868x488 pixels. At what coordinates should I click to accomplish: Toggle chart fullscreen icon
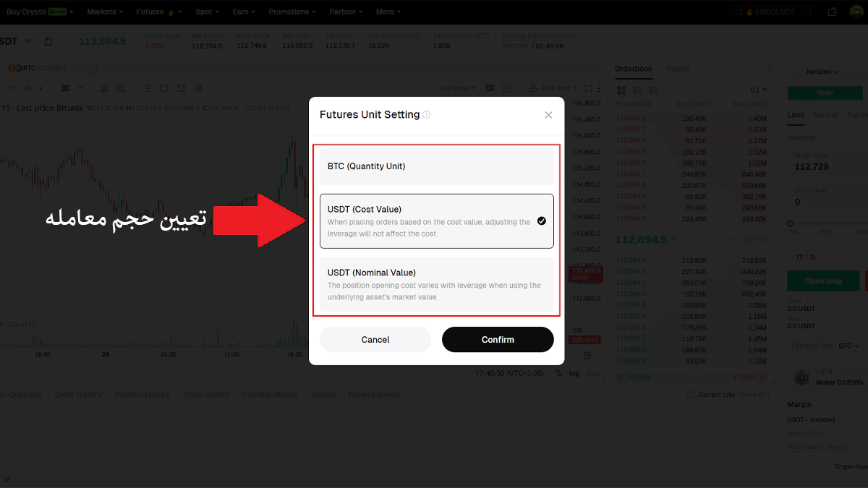click(x=588, y=88)
